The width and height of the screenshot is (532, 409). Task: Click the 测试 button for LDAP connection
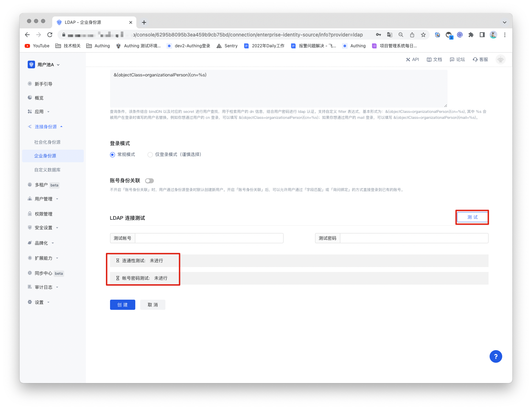[472, 217]
